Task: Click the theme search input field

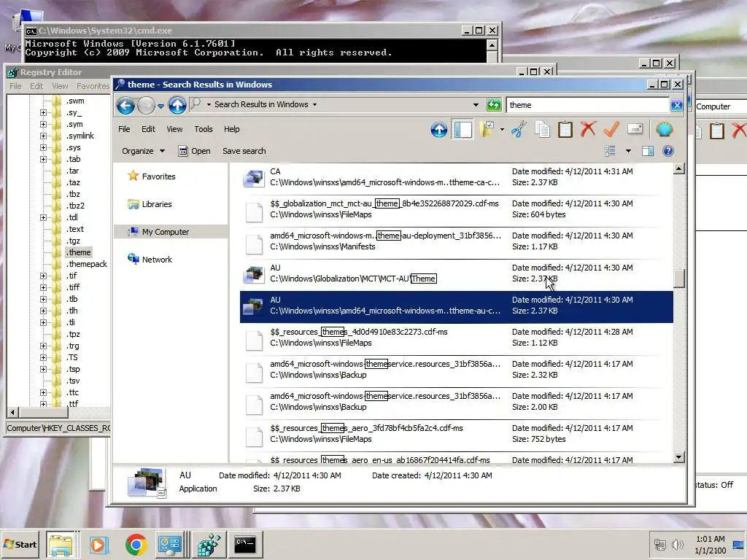Action: tap(588, 105)
